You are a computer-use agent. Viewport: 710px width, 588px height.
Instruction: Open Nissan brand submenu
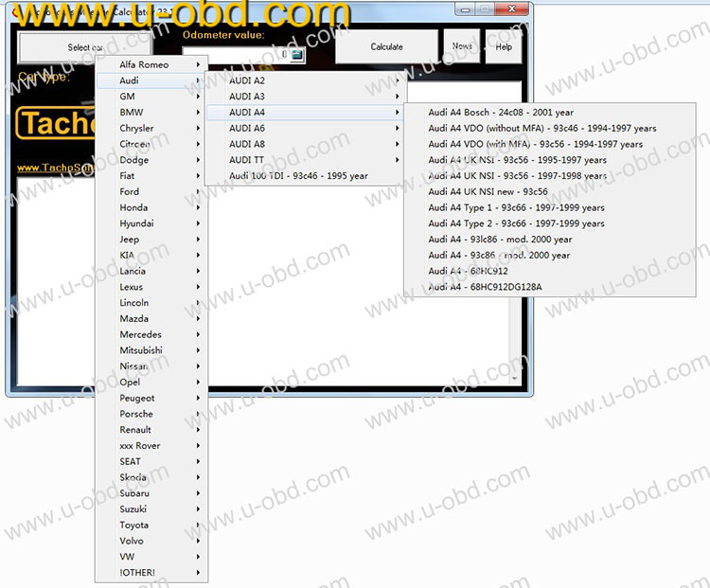(151, 366)
